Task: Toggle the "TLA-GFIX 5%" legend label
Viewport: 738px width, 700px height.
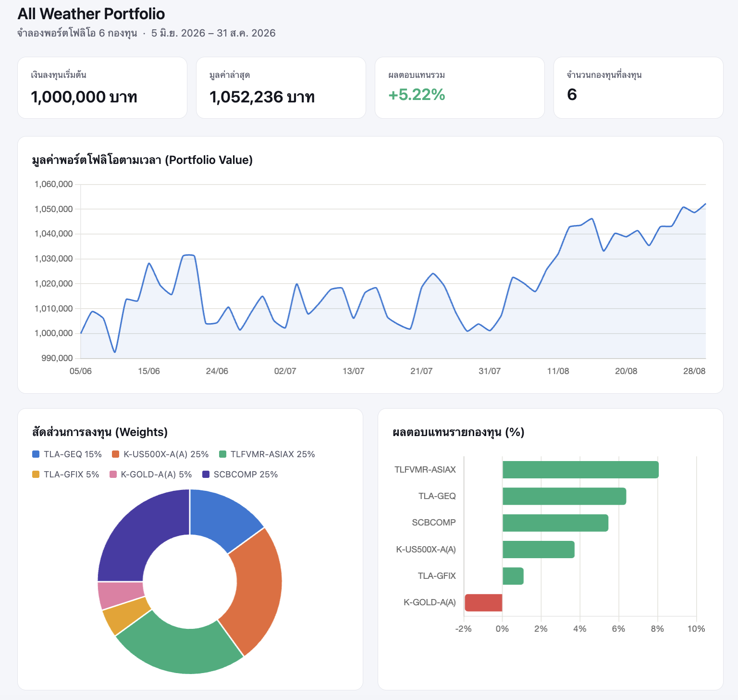Action: pyautogui.click(x=72, y=475)
